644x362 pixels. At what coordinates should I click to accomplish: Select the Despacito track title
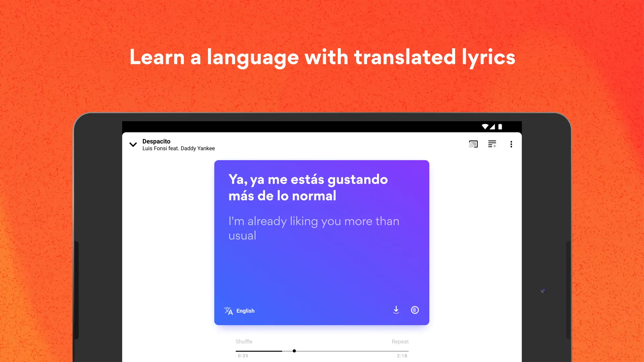tap(156, 141)
